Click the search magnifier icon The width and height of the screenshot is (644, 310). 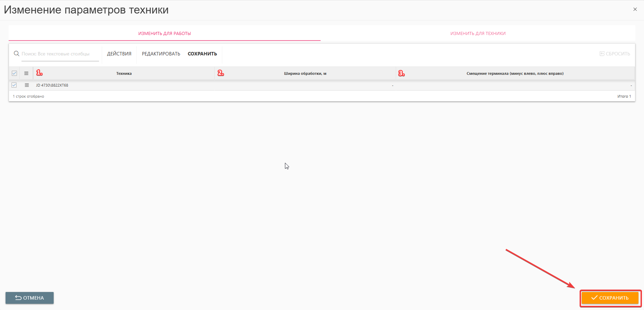click(x=16, y=54)
